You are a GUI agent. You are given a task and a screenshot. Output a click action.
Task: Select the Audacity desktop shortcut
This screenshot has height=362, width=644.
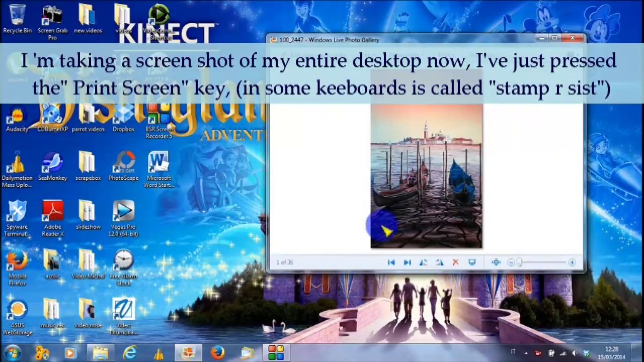click(x=17, y=119)
